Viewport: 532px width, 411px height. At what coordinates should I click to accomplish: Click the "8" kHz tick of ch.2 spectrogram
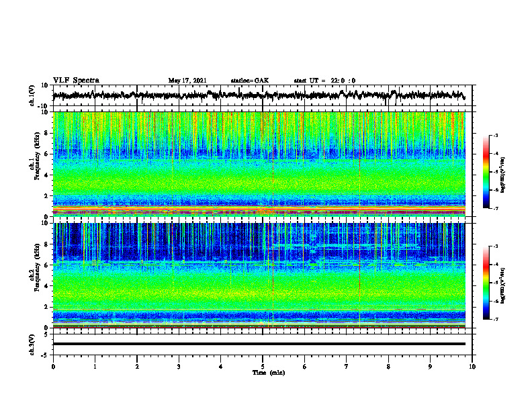click(47, 244)
